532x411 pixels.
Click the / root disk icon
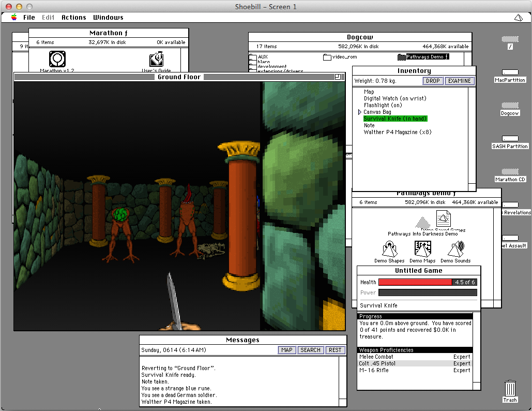(510, 39)
